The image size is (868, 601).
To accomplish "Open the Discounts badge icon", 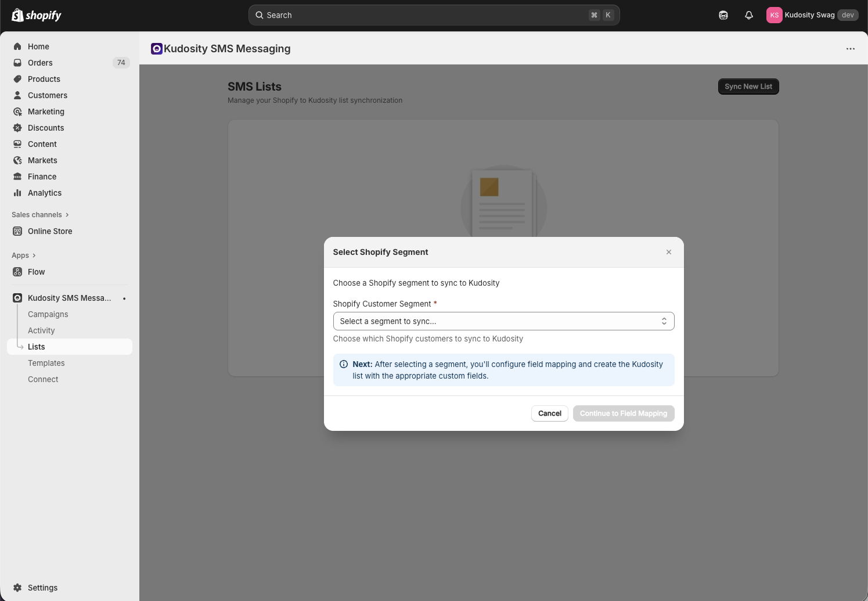I will tap(17, 128).
